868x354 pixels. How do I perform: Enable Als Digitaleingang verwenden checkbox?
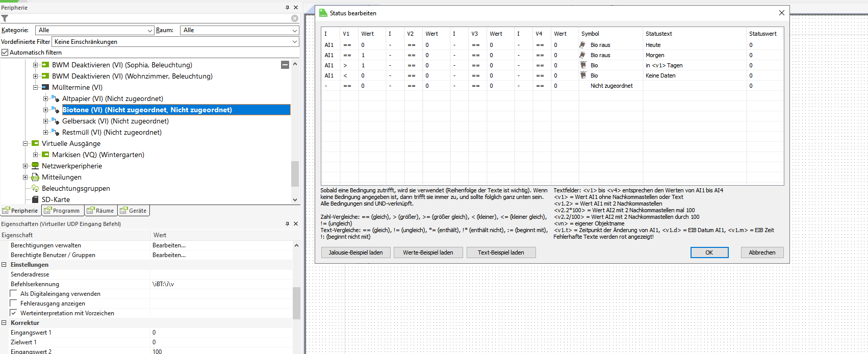pyautogui.click(x=14, y=294)
